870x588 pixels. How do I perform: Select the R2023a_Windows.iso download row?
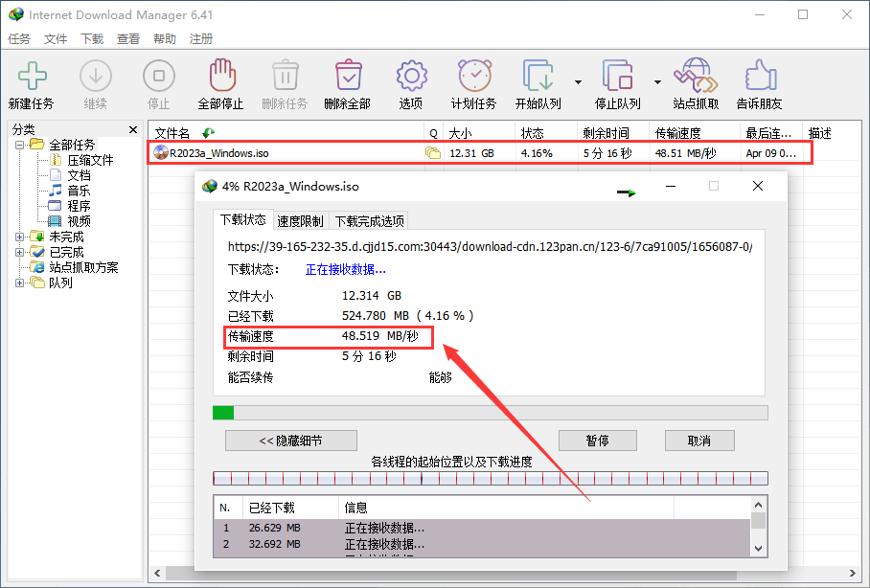pyautogui.click(x=287, y=151)
